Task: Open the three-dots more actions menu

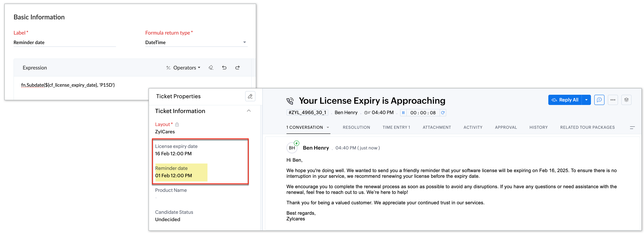Action: click(x=613, y=100)
